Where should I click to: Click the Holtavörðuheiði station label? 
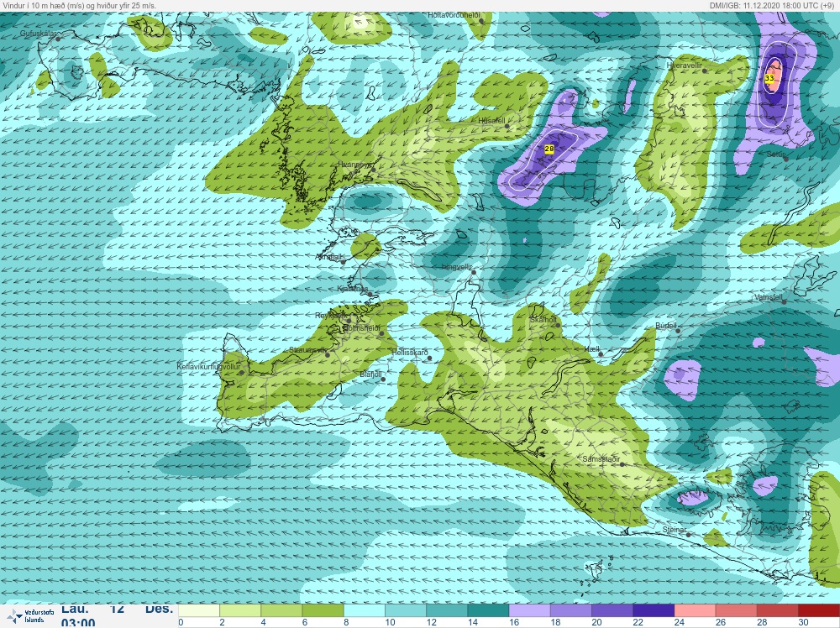point(454,15)
